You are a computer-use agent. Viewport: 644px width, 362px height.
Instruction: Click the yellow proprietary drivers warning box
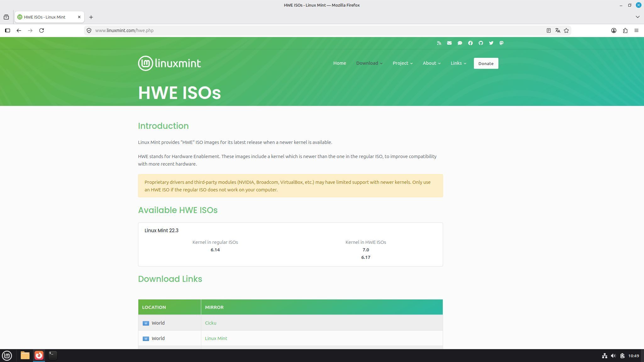click(x=291, y=186)
